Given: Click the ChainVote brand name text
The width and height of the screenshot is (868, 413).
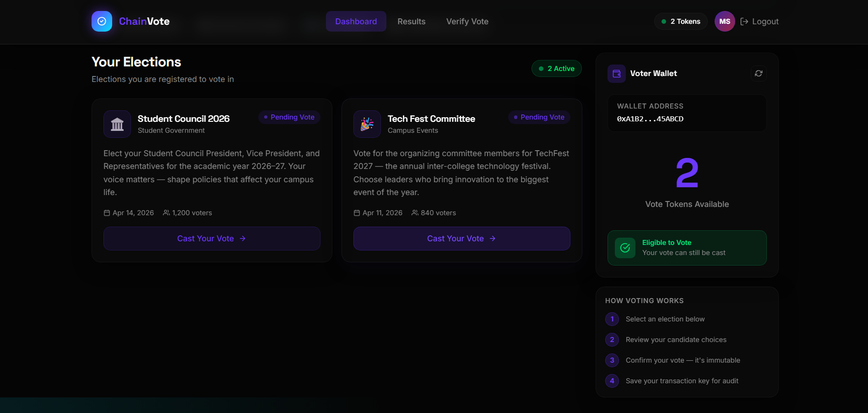Looking at the screenshot, I should (x=144, y=22).
